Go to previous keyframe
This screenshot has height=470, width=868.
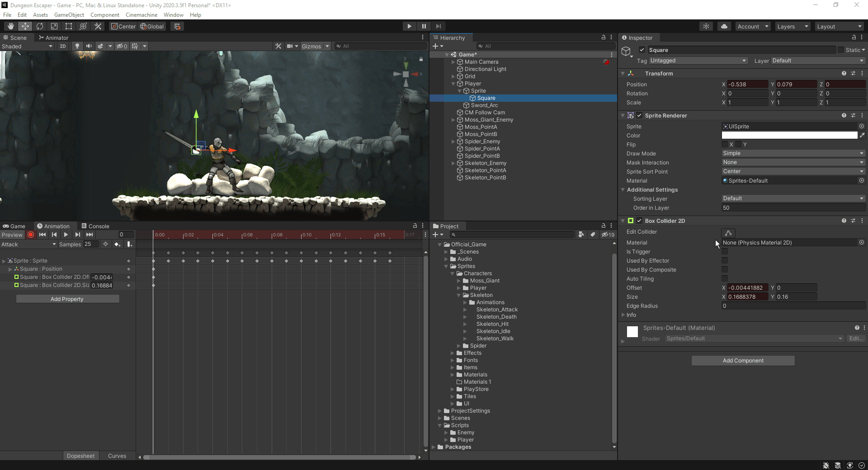click(x=54, y=235)
